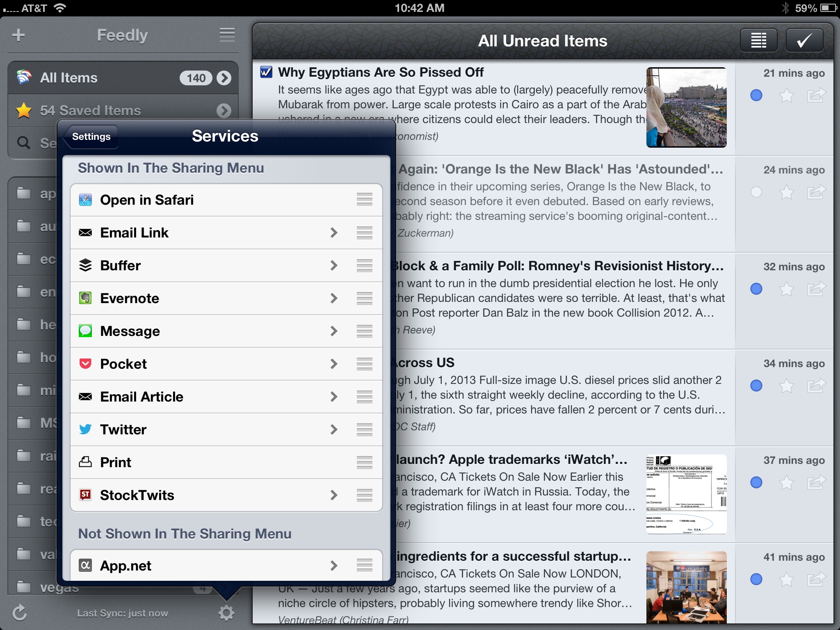Viewport: 840px width, 630px height.
Task: Open the settings gear icon
Action: [226, 613]
